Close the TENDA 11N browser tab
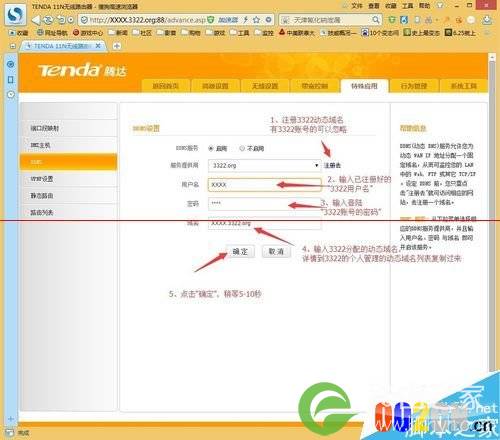The image size is (500, 440). click(x=98, y=46)
